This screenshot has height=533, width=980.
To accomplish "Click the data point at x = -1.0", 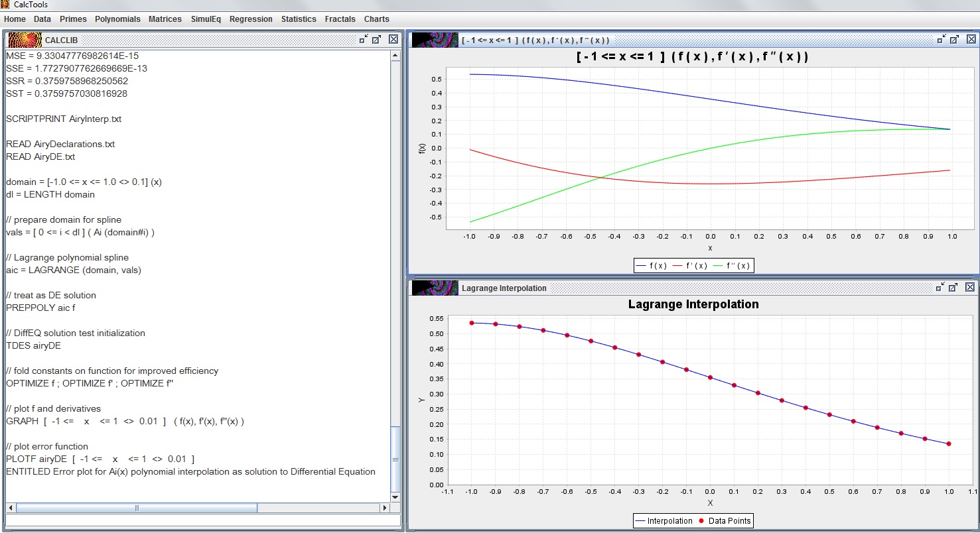I will [471, 323].
